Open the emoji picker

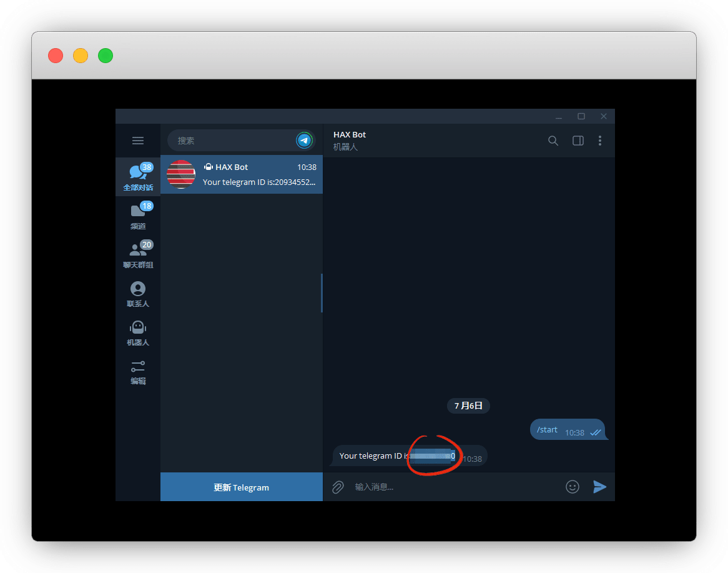572,487
